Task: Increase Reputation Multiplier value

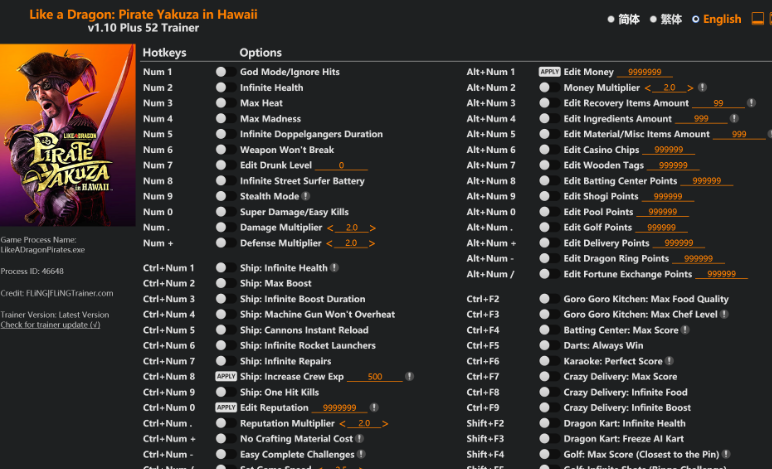Action: tap(385, 423)
